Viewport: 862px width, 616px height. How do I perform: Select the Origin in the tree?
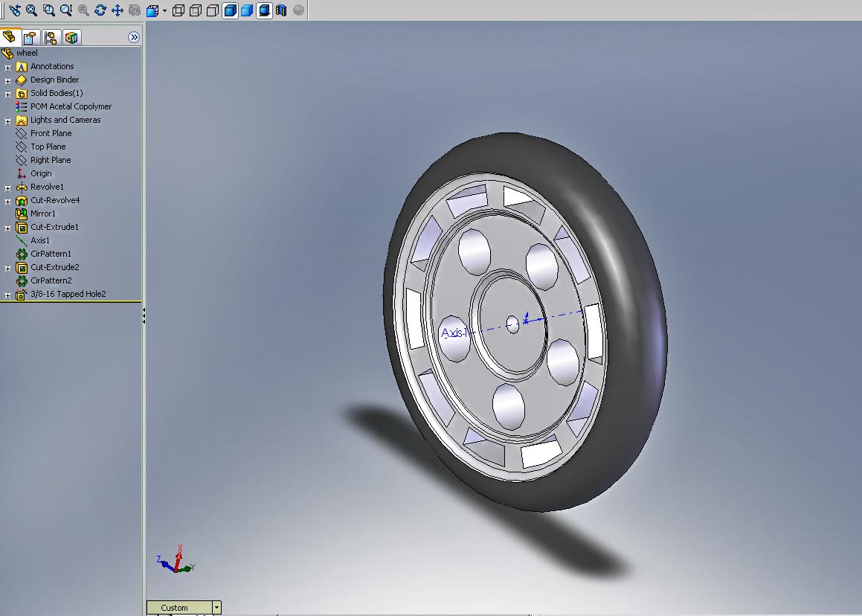[x=41, y=173]
